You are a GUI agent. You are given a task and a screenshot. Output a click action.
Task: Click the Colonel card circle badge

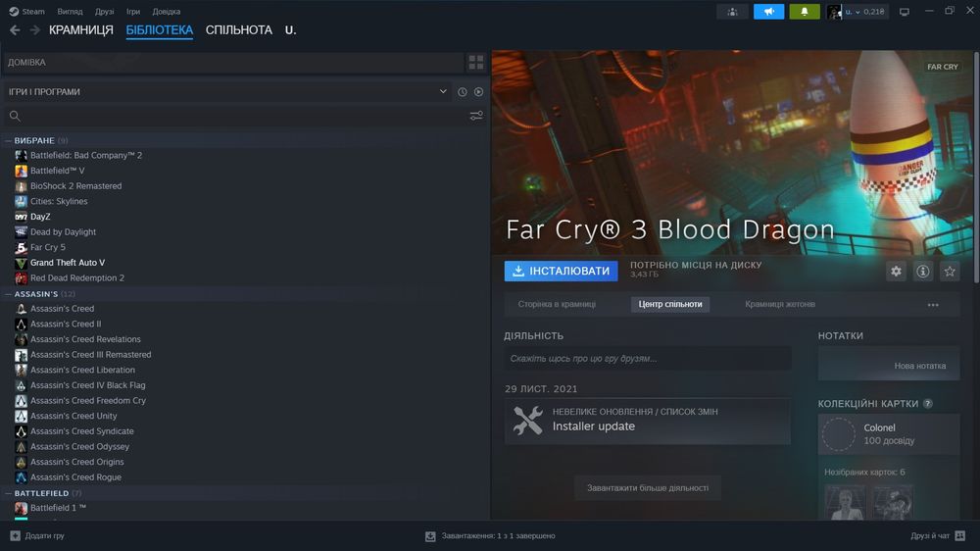click(839, 434)
